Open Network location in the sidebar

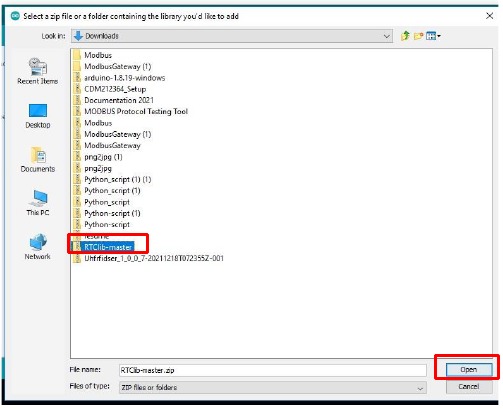[x=38, y=247]
